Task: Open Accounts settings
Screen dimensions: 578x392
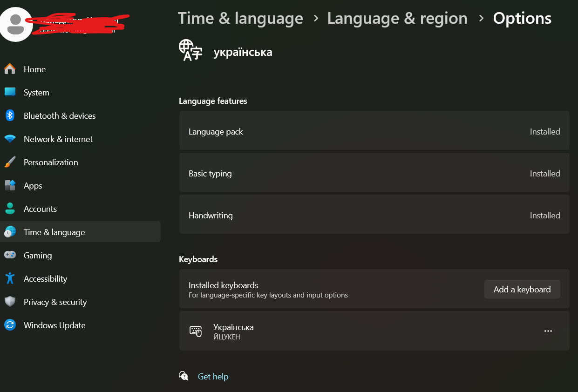Action: click(x=40, y=209)
